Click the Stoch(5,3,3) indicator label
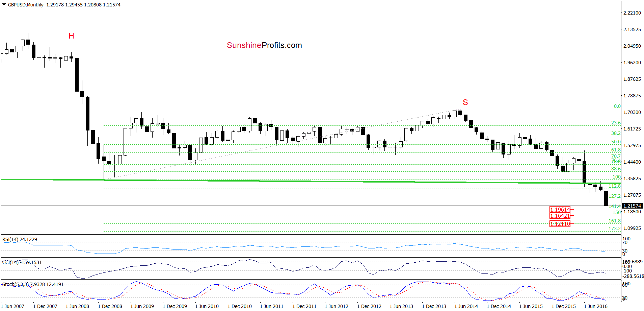The image size is (644, 311). click(x=33, y=284)
